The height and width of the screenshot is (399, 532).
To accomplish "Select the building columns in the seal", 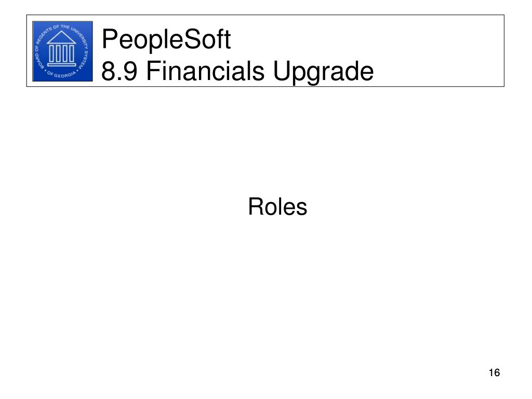I will coord(61,54).
